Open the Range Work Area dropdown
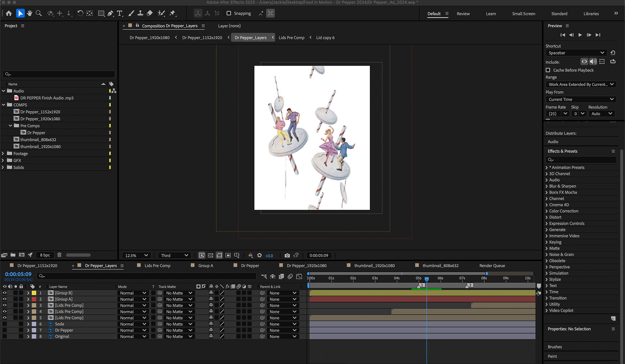Screen dimensions: 625x364 [x=581, y=84]
